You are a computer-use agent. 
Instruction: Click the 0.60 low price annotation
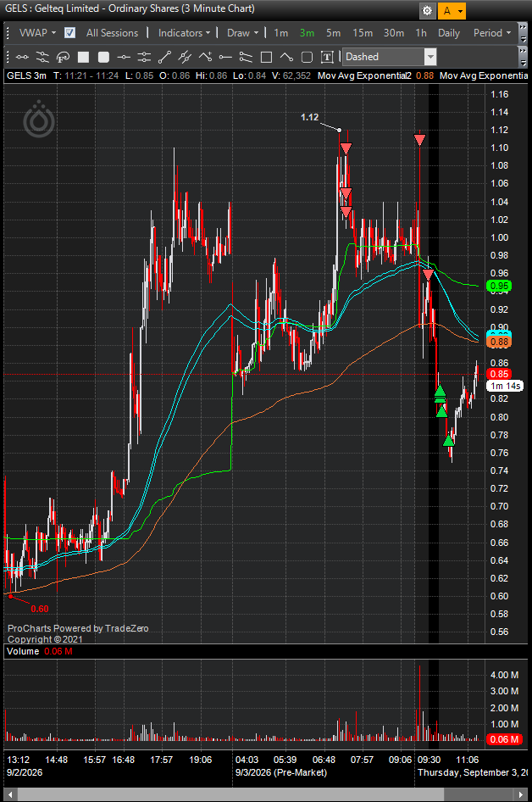[x=40, y=609]
